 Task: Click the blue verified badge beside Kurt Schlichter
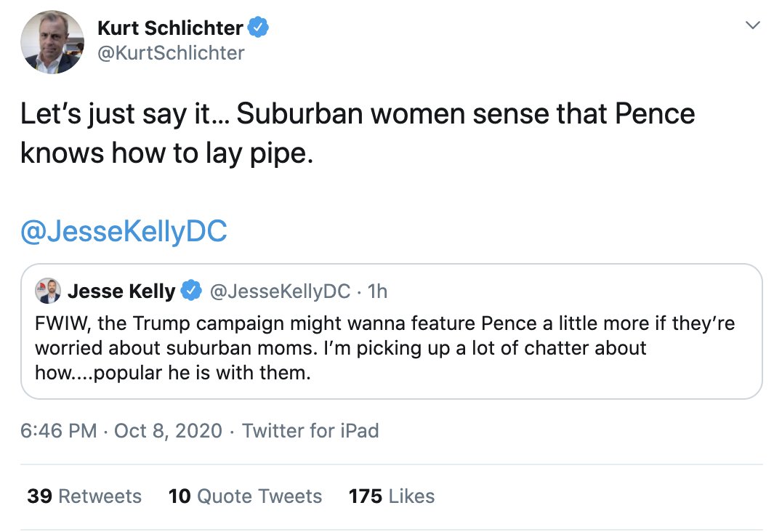point(259,28)
